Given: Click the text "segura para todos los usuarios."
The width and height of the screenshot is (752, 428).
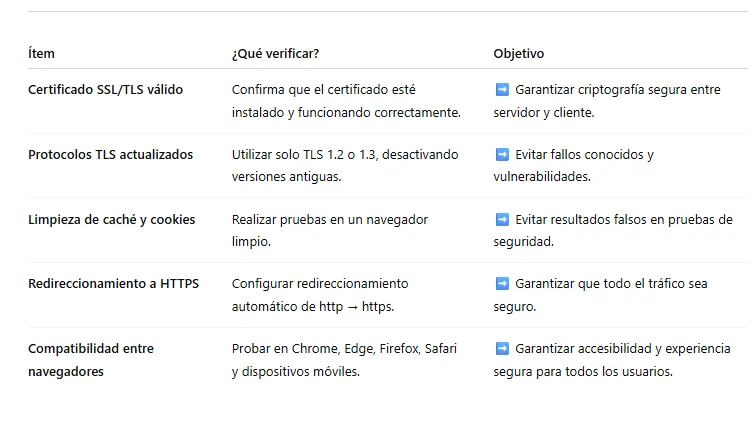Looking at the screenshot, I should (x=583, y=372).
